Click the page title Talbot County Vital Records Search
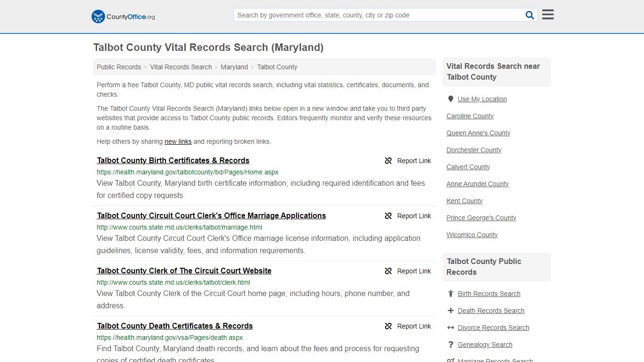644x362 pixels. [x=208, y=47]
